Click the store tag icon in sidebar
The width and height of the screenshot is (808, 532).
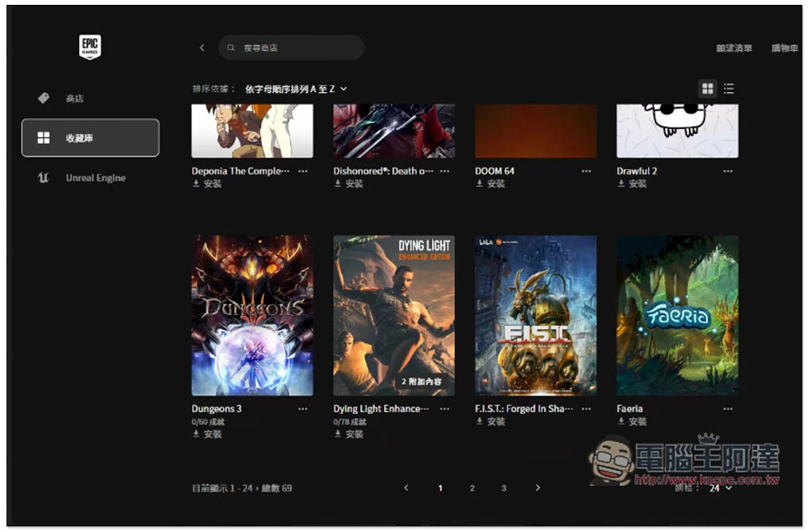tap(44, 98)
